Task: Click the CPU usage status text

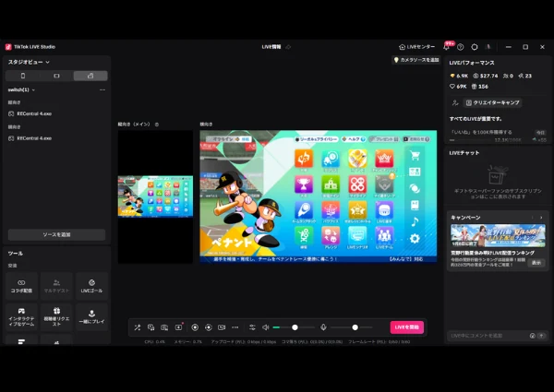Action: [155, 342]
